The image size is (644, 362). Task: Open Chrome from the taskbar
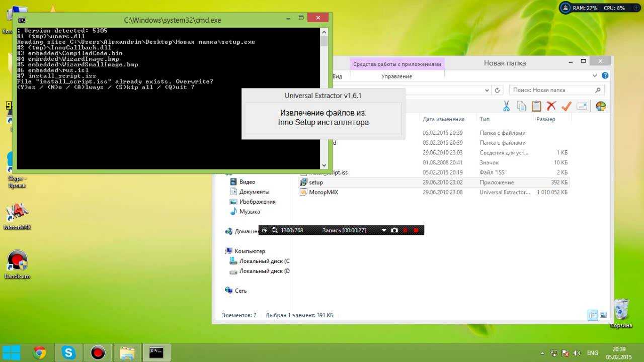pyautogui.click(x=40, y=353)
